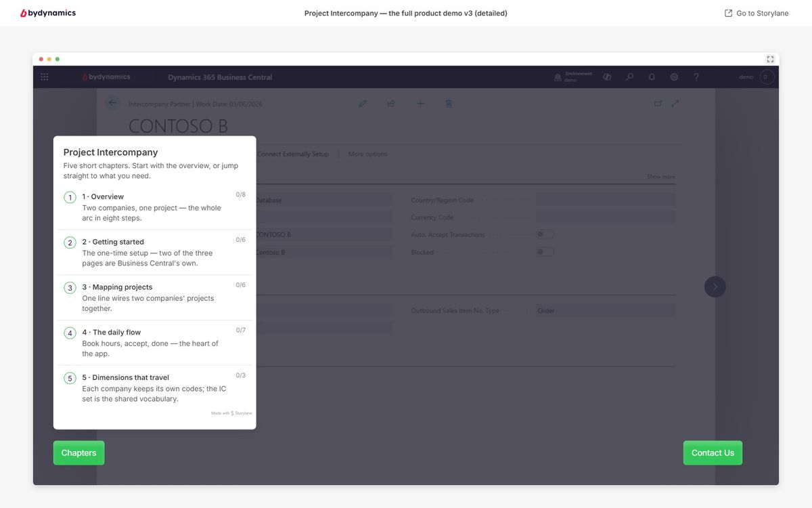Click the share icon on the card toolbar

[391, 104]
